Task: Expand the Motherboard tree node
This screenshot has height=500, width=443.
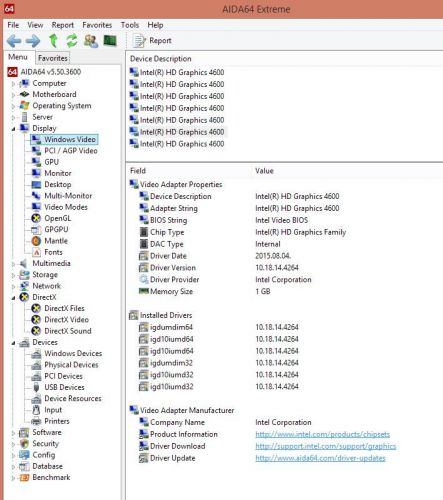Action: pyautogui.click(x=13, y=95)
